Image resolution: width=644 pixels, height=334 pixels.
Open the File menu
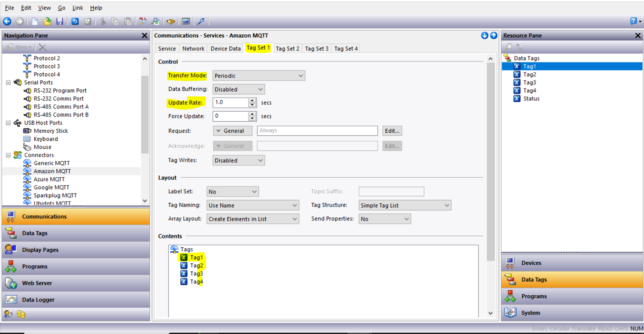point(9,8)
